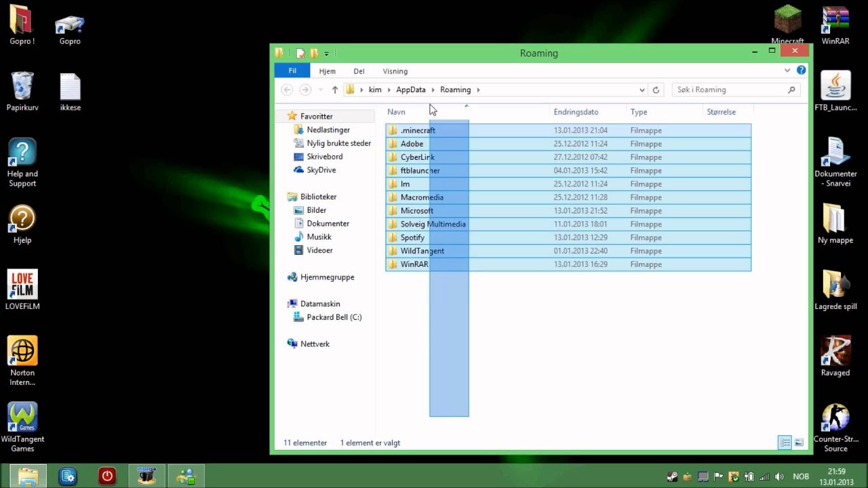
Task: Select the Microsoft folder
Action: click(x=568, y=211)
